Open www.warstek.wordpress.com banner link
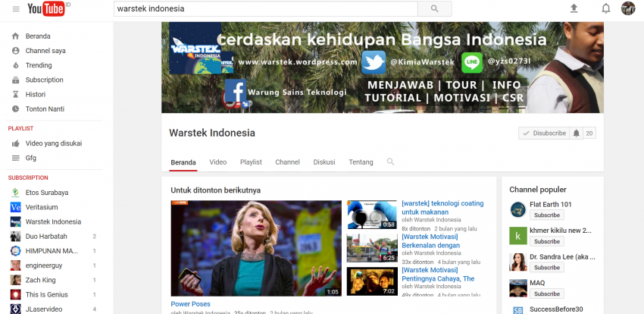 pyautogui.click(x=298, y=62)
